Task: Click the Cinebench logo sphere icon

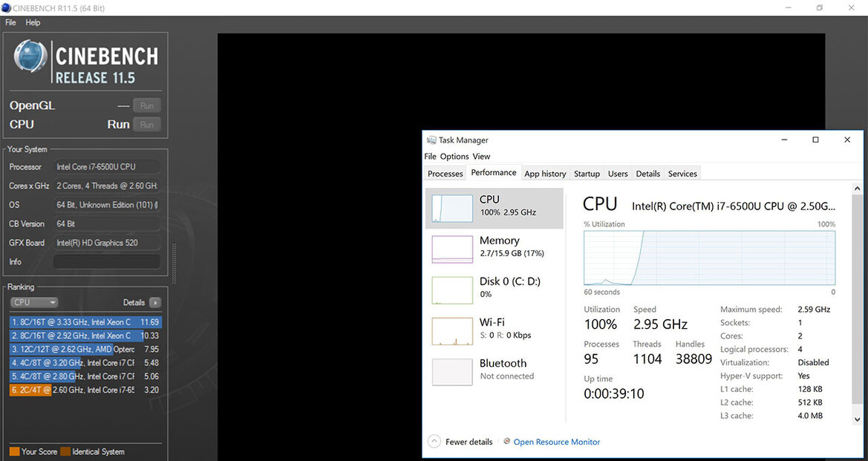Action: point(30,56)
